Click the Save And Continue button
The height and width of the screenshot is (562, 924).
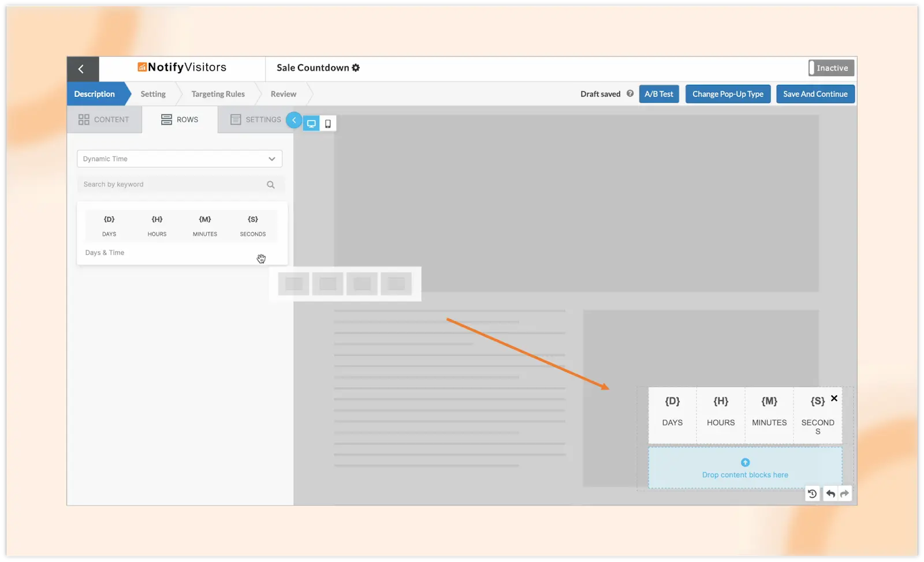click(x=815, y=94)
